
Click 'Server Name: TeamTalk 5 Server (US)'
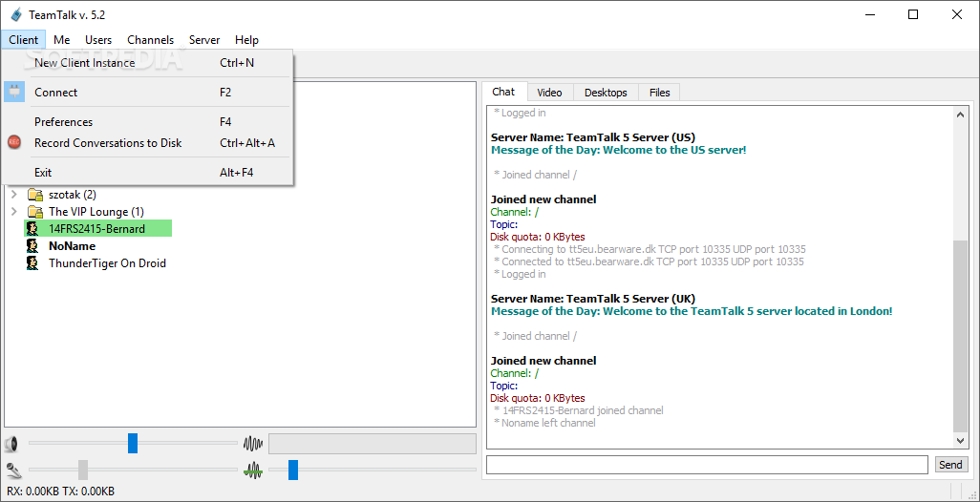pos(592,137)
